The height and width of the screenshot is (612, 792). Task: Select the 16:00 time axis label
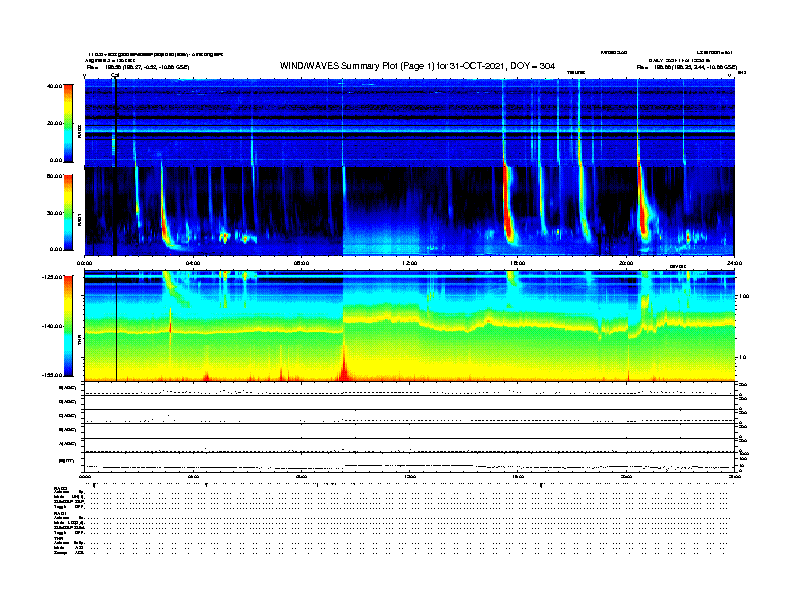(518, 263)
